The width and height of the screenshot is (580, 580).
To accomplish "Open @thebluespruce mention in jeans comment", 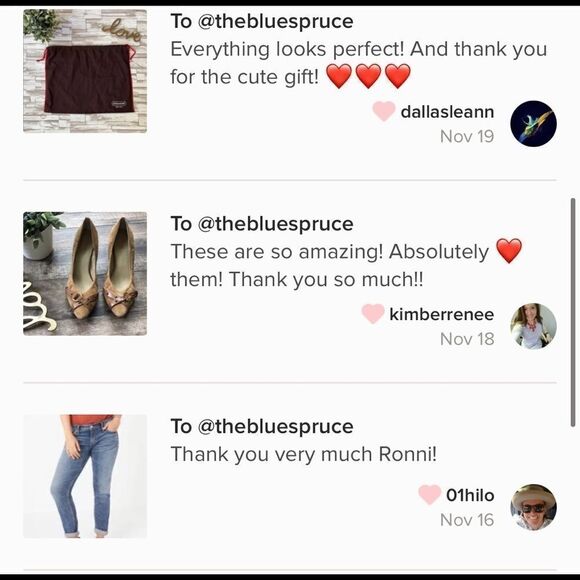I will 275,426.
